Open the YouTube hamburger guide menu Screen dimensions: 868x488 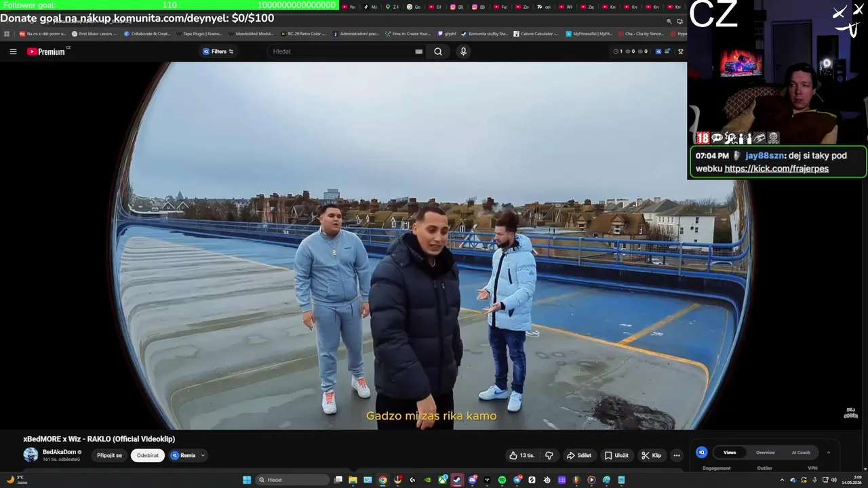[x=13, y=52]
